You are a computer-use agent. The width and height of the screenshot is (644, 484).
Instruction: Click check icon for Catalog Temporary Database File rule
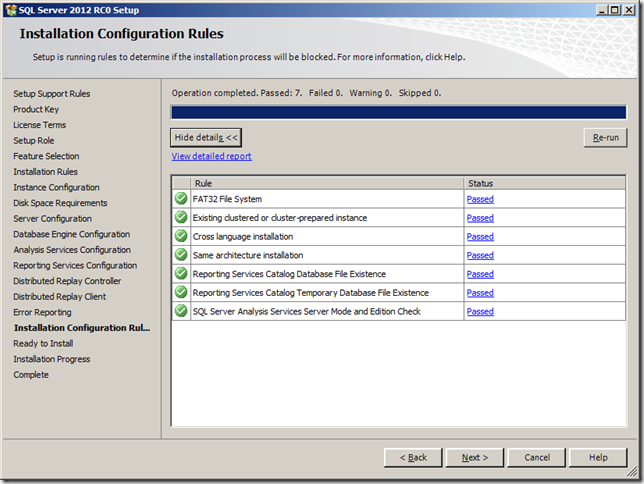point(181,293)
